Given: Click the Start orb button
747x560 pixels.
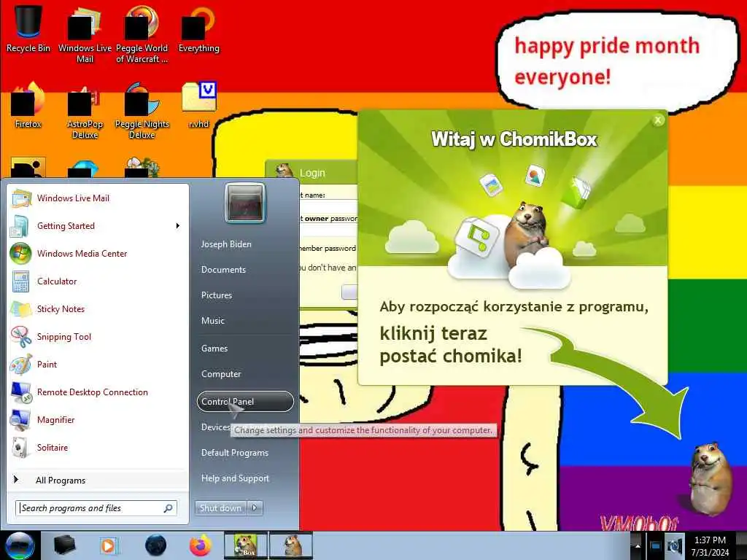Looking at the screenshot, I should coord(20,545).
